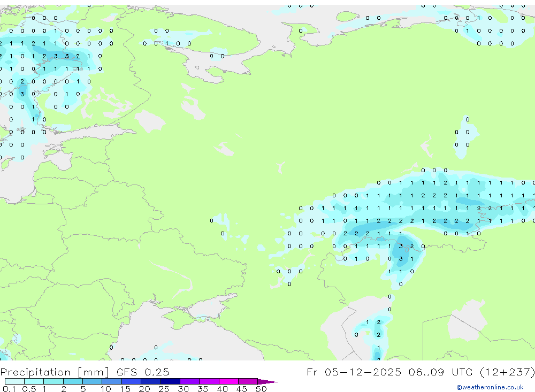Click the 1–2 mm legend color box
Viewport: 535px width, 392px height.
tap(53, 381)
